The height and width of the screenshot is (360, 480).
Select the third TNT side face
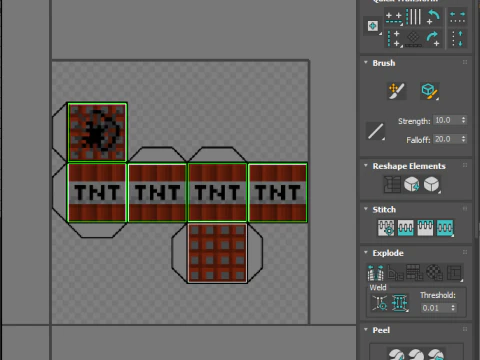click(x=217, y=192)
